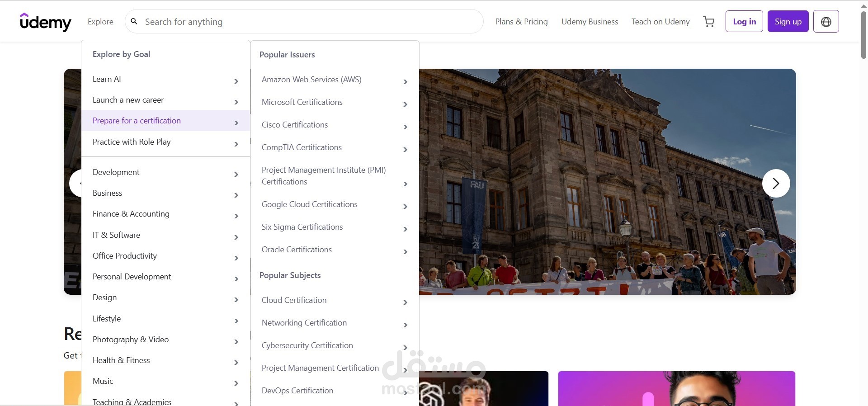Click chevron next to Practice with Role Play
Image resolution: width=868 pixels, height=406 pixels.
(236, 144)
